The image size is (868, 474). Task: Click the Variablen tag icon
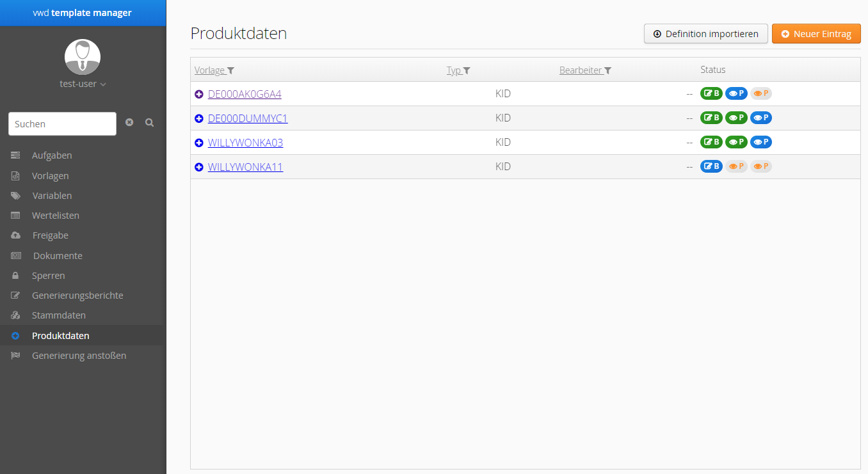pyautogui.click(x=16, y=196)
